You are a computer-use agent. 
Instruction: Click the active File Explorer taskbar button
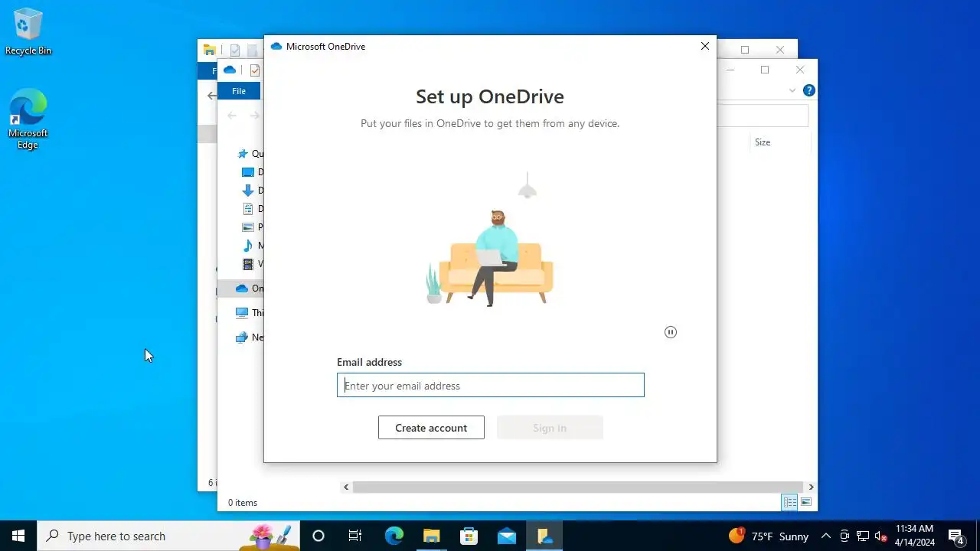click(x=544, y=536)
